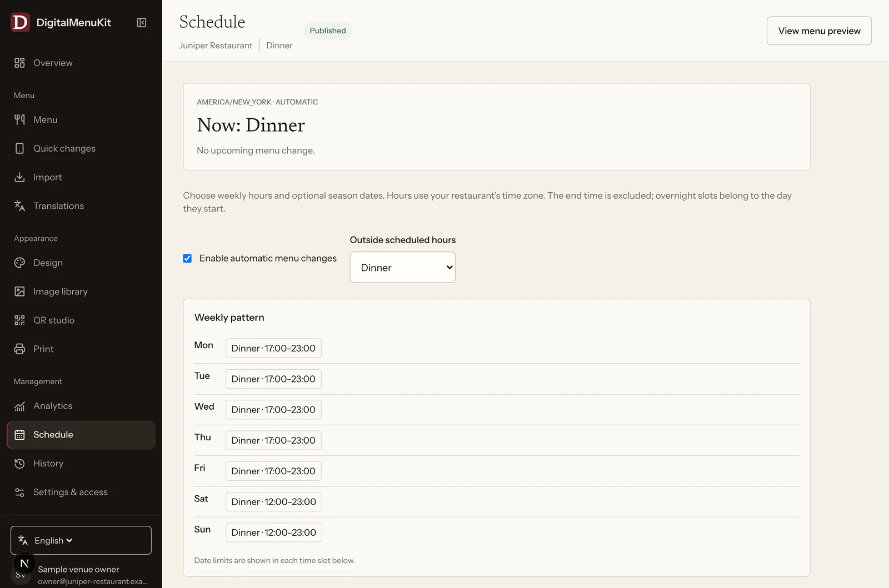
Task: Click the Print printer icon
Action: [x=19, y=349]
